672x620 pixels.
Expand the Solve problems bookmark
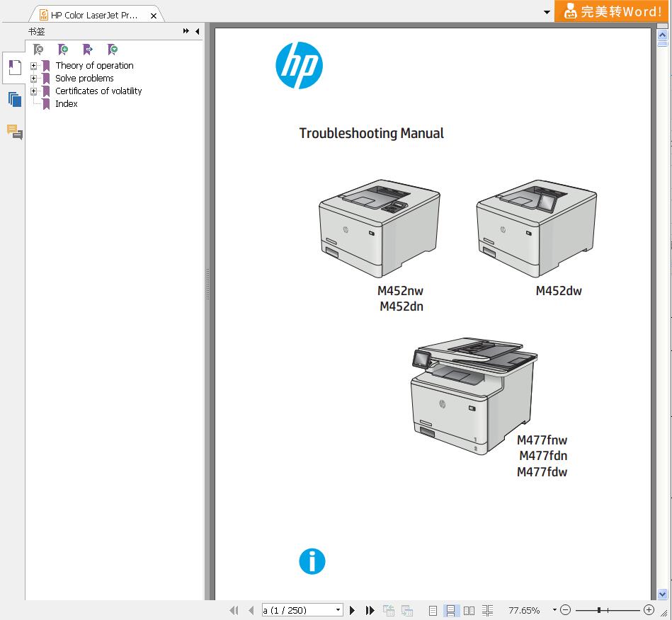[x=33, y=79]
